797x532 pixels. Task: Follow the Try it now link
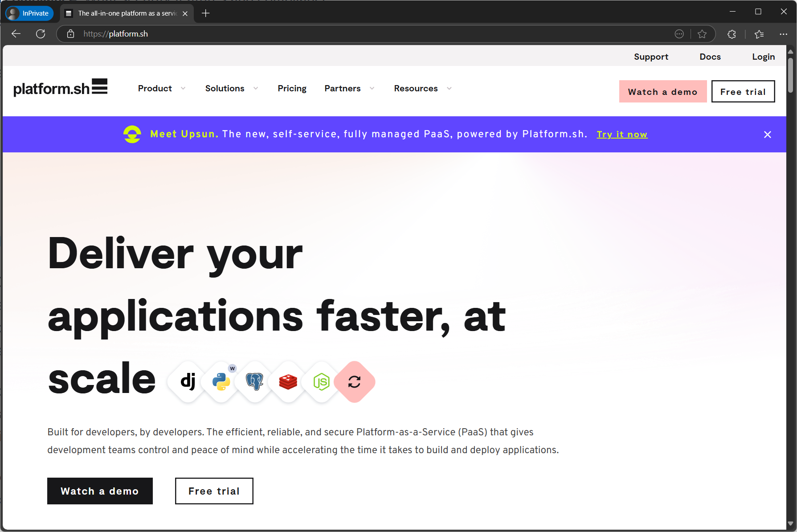point(622,134)
